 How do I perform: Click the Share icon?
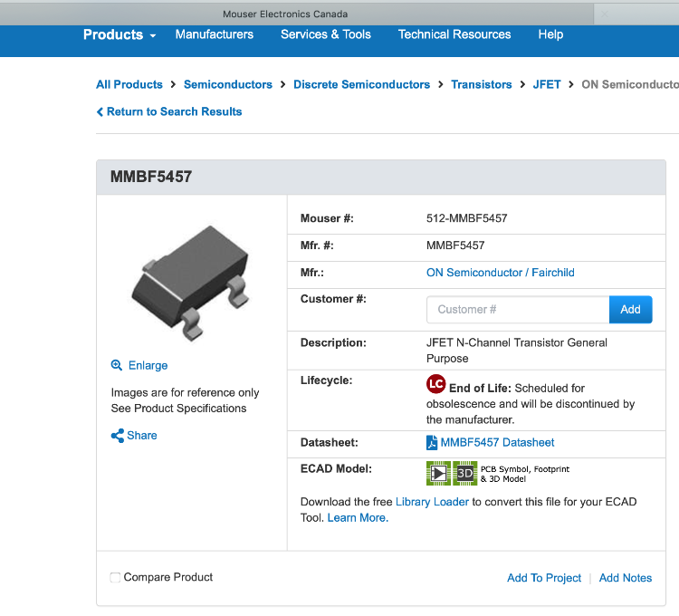click(x=117, y=436)
